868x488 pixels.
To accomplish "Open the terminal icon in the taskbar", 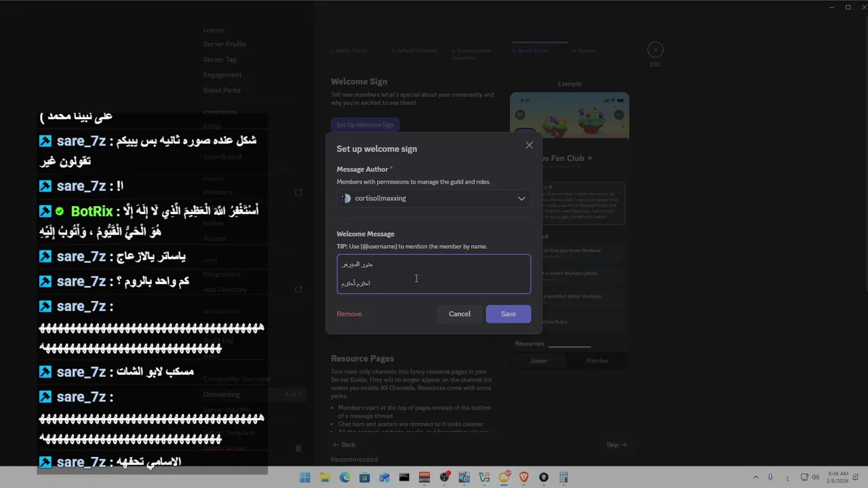I will (x=404, y=477).
